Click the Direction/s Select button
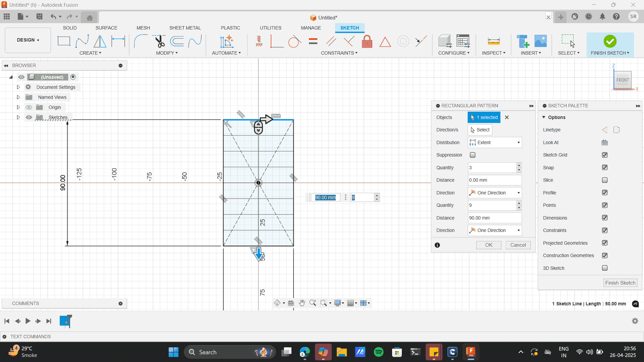This screenshot has width=644, height=362. 480,130
